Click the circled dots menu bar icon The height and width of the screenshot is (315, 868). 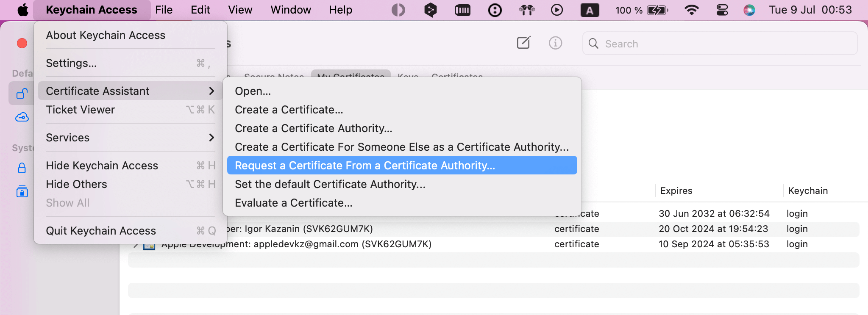coord(495,10)
